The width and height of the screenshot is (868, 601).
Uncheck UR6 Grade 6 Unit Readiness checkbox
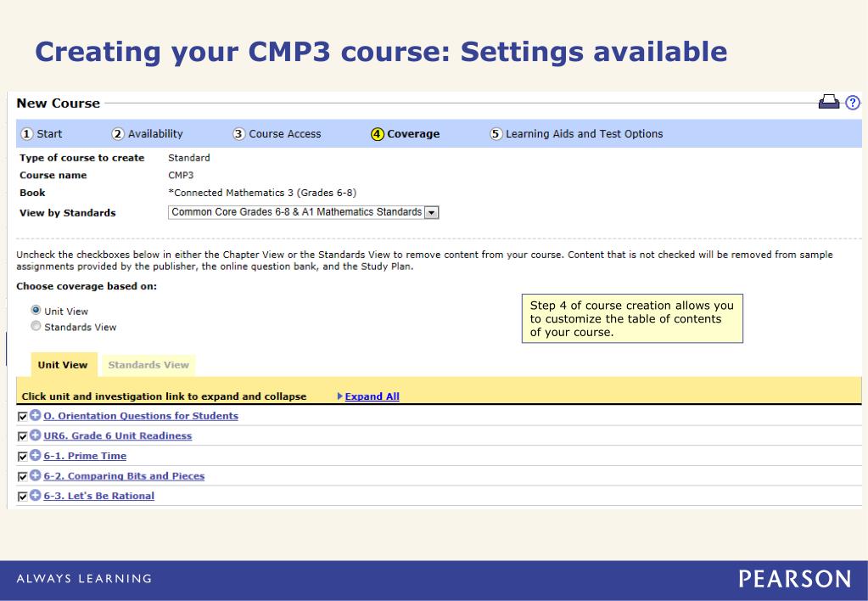[x=23, y=436]
